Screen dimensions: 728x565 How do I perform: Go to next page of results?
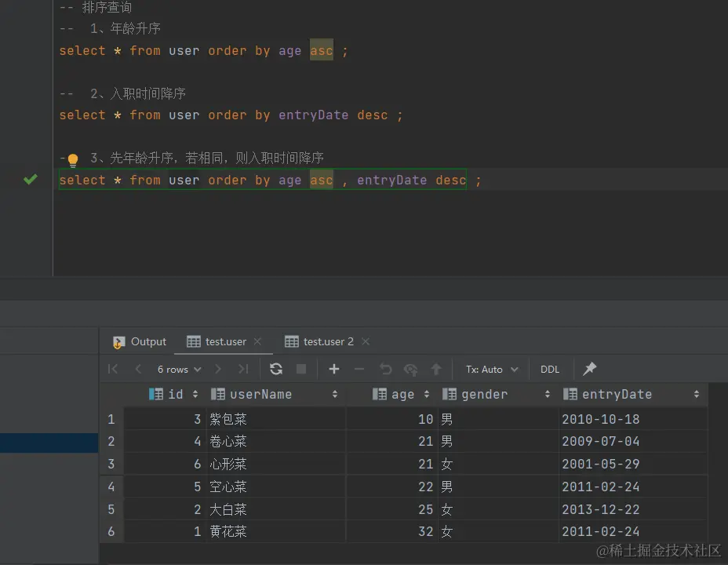[218, 369]
